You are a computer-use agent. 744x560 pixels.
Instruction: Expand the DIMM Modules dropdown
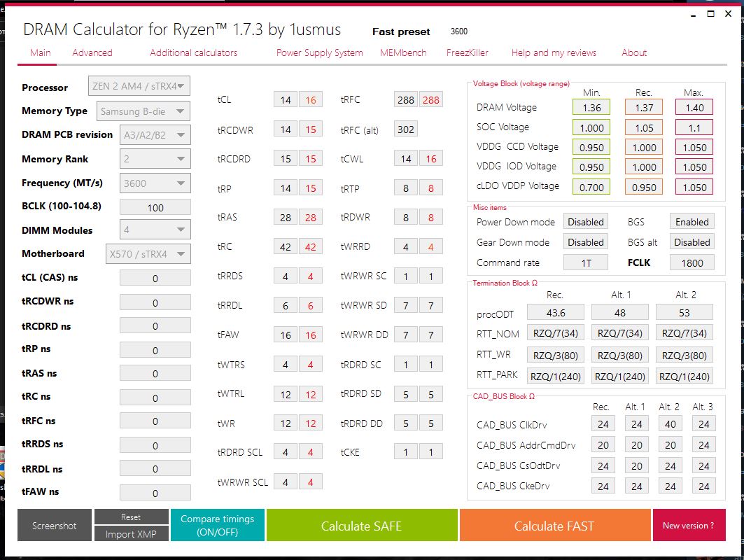coord(155,230)
